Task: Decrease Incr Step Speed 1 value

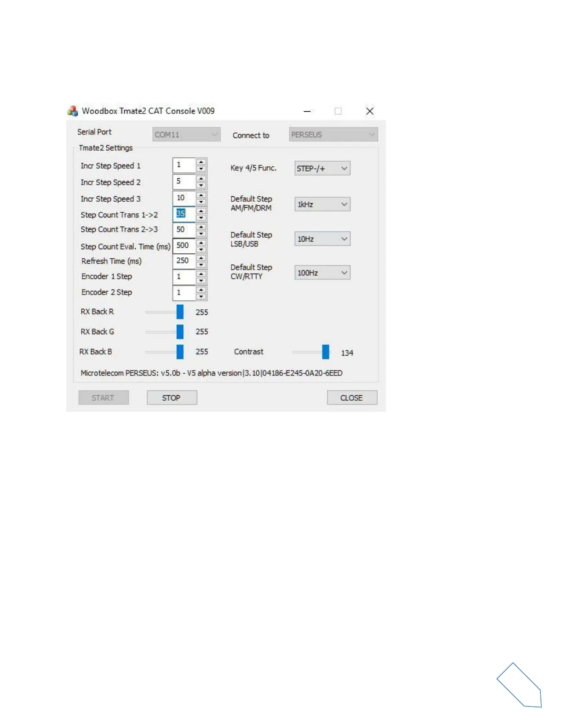Action: (x=201, y=169)
